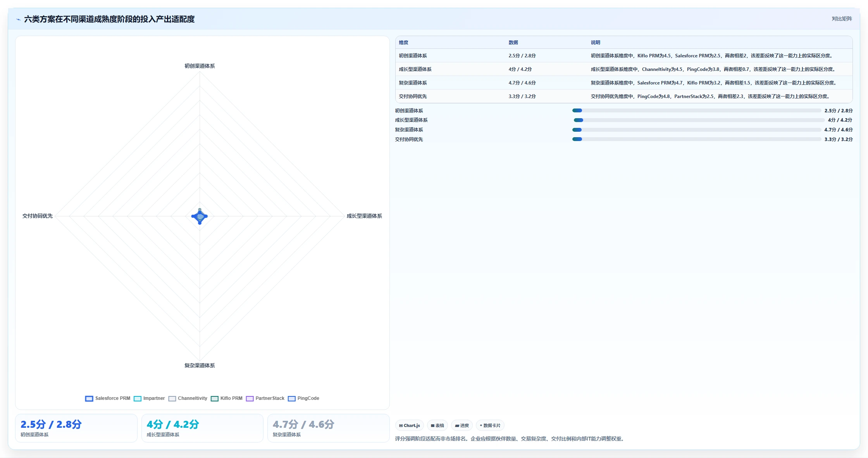Click table value 4分 / 4.2分
Image resolution: width=868 pixels, height=458 pixels.
coord(520,69)
